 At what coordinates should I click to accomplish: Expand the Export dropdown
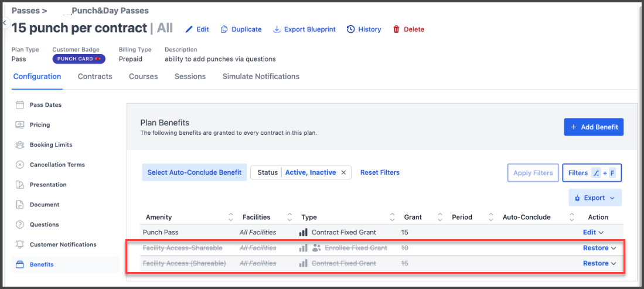[x=595, y=198]
